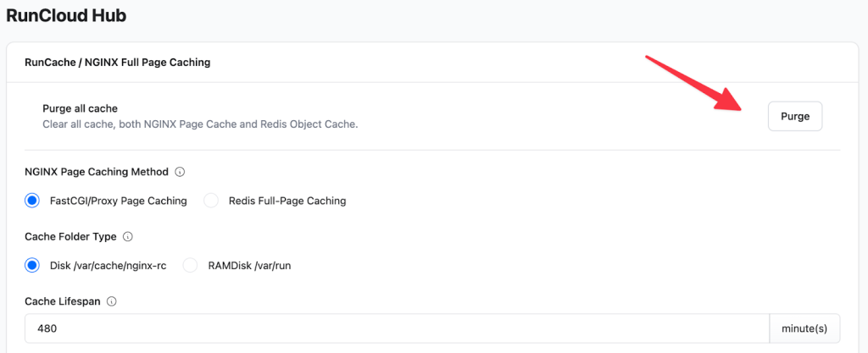Choose the Redis Full-Page Caching radio button
Screen dimensions: 868x353
click(x=212, y=201)
